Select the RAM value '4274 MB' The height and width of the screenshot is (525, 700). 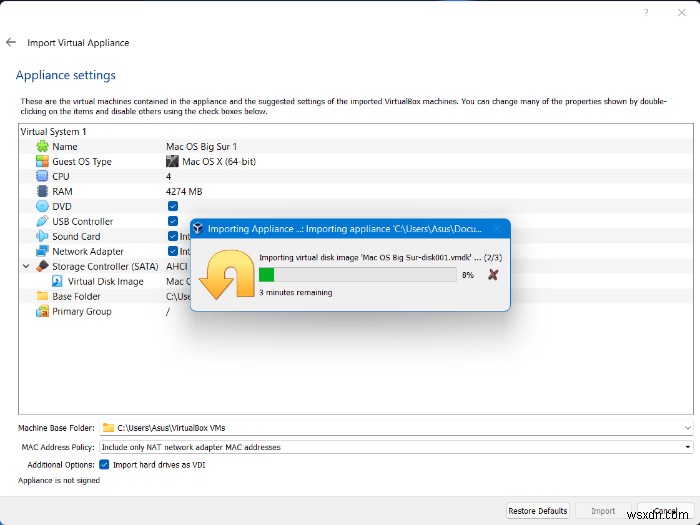click(x=184, y=192)
